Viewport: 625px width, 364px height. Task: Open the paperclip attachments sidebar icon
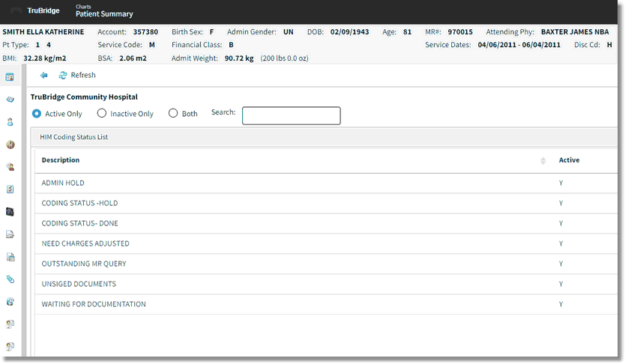(x=10, y=279)
